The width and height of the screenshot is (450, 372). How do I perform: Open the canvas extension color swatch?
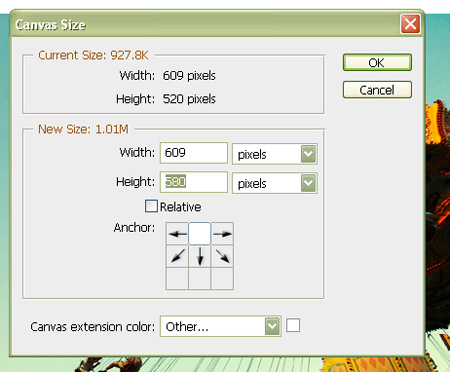point(293,325)
